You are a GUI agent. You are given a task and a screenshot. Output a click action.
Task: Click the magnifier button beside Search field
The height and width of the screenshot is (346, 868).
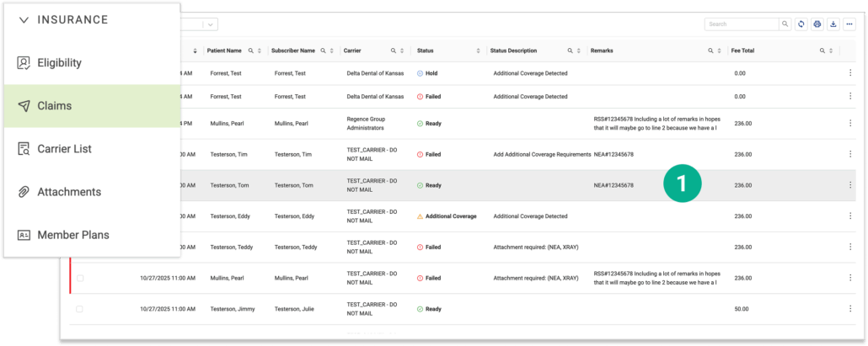tap(785, 24)
